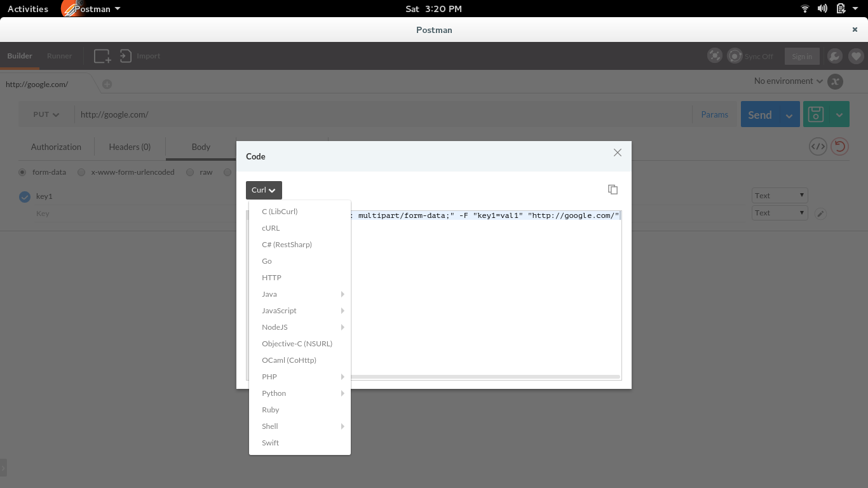The height and width of the screenshot is (488, 868).
Task: Expand the collapsed sidebar arrow
Action: tap(3, 468)
